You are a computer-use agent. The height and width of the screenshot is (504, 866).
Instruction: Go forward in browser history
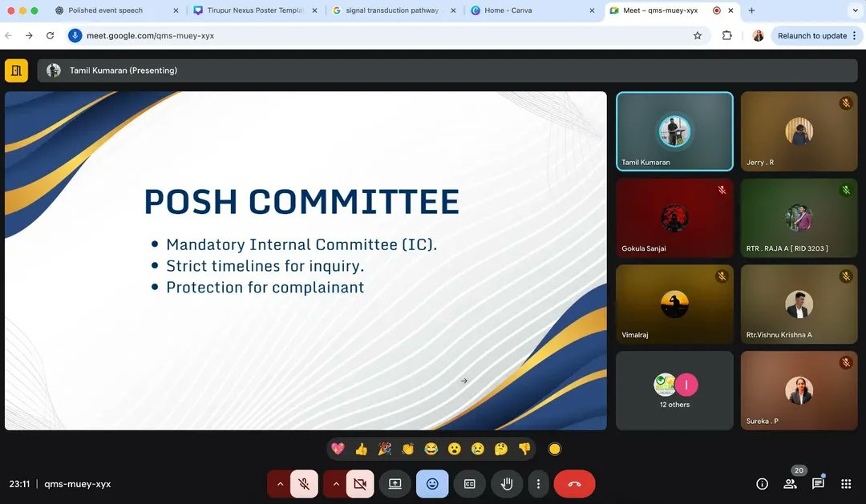pos(29,35)
